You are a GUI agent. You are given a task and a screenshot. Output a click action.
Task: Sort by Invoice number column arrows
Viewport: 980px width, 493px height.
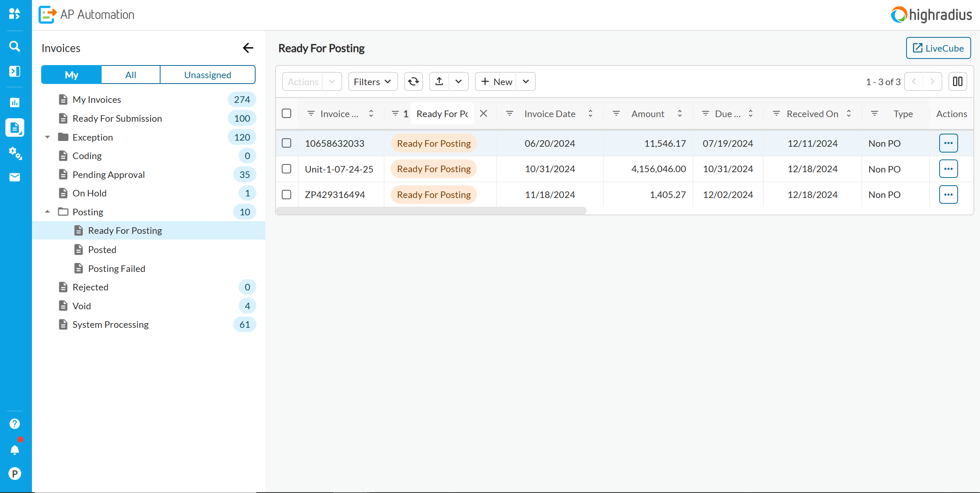(x=371, y=114)
